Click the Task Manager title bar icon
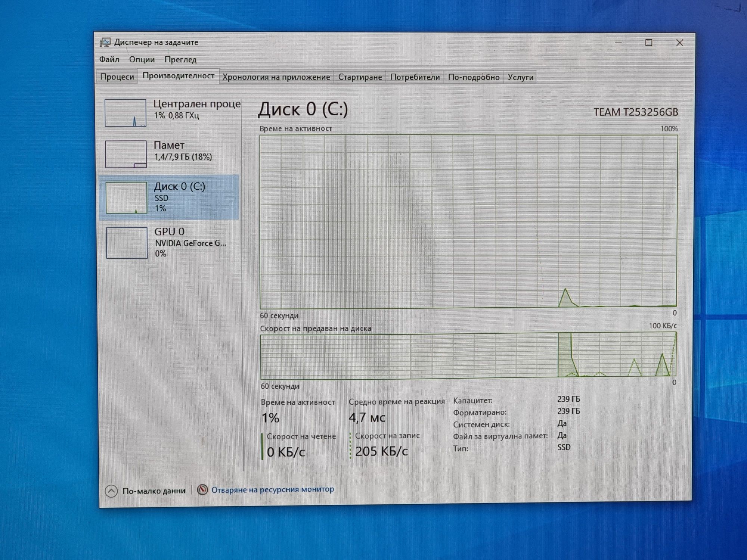The height and width of the screenshot is (560, 747). (x=105, y=42)
